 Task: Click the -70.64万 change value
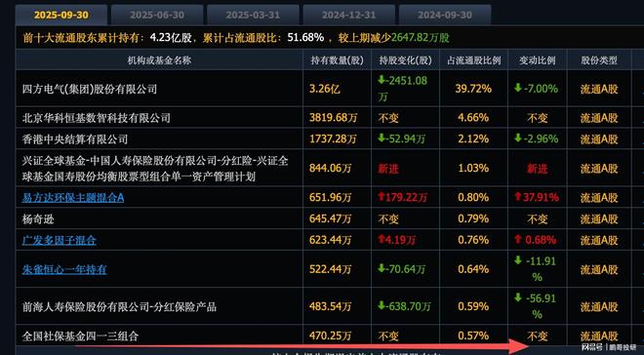pos(401,269)
